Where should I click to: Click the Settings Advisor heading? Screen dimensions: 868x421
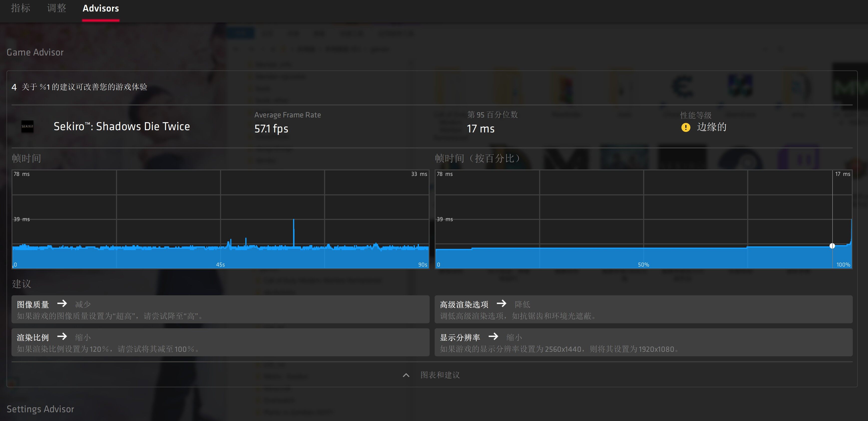[40, 409]
